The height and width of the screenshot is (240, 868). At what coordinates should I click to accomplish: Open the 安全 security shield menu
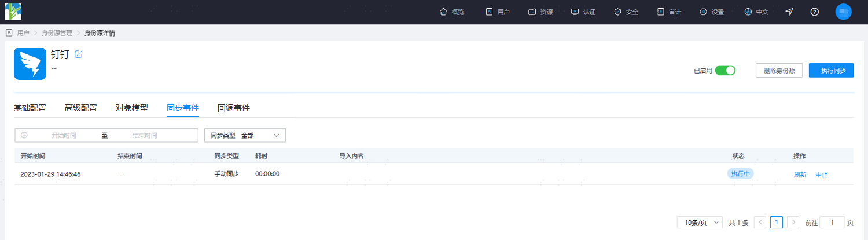pyautogui.click(x=626, y=12)
